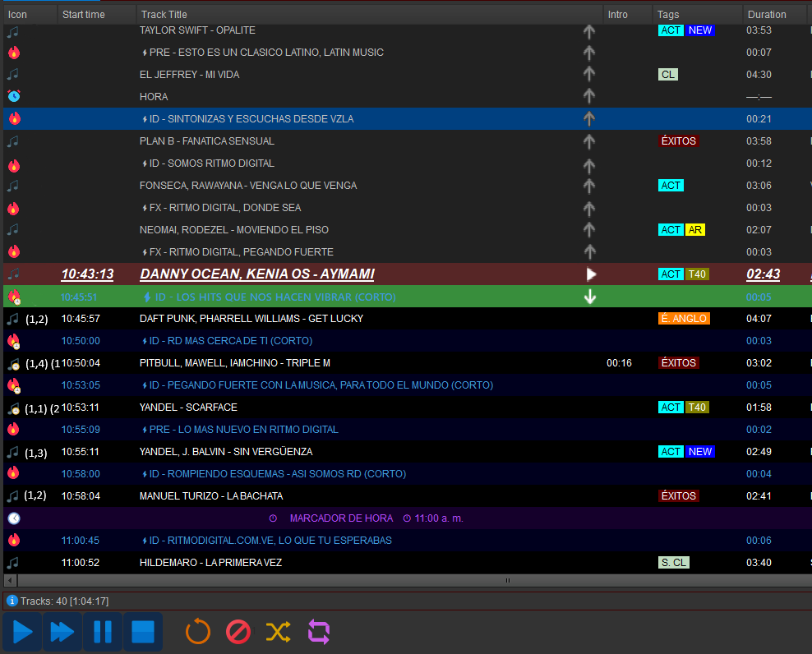Click the orange reload playlist icon
This screenshot has height=654, width=812.
pyautogui.click(x=198, y=632)
